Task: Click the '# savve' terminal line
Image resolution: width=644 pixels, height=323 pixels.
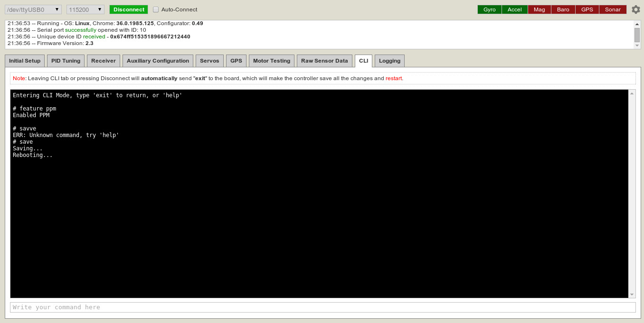Action: (x=24, y=129)
